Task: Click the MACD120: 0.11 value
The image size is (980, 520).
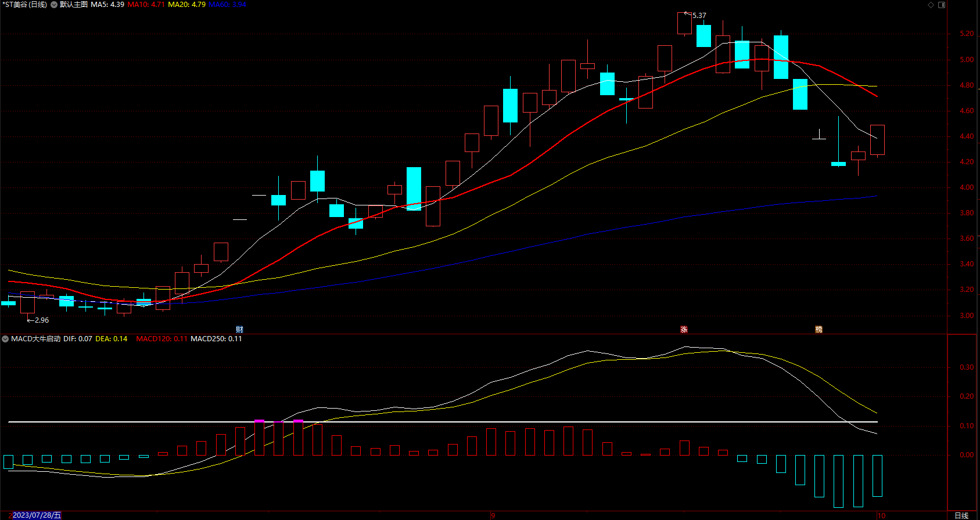Action: pos(162,339)
